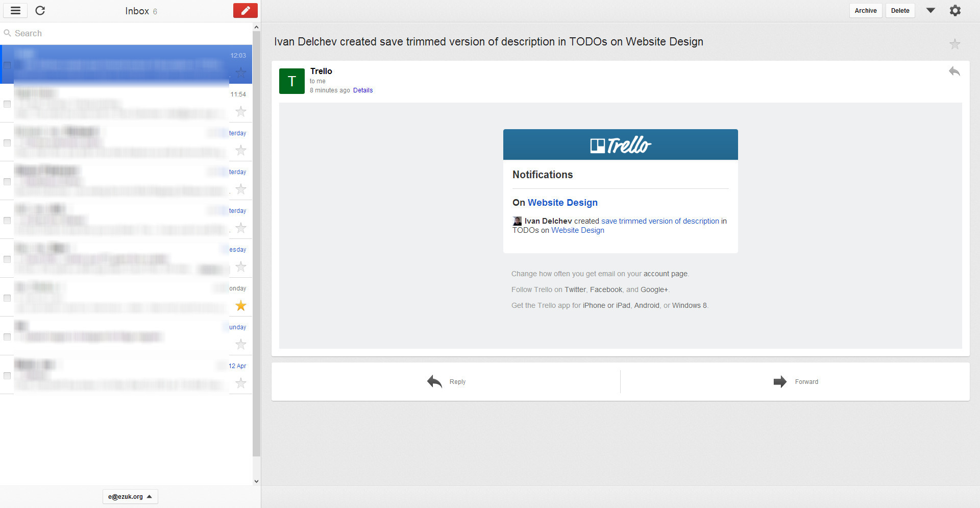The width and height of the screenshot is (980, 508).
Task: Open the settings gear icon
Action: pyautogui.click(x=955, y=10)
